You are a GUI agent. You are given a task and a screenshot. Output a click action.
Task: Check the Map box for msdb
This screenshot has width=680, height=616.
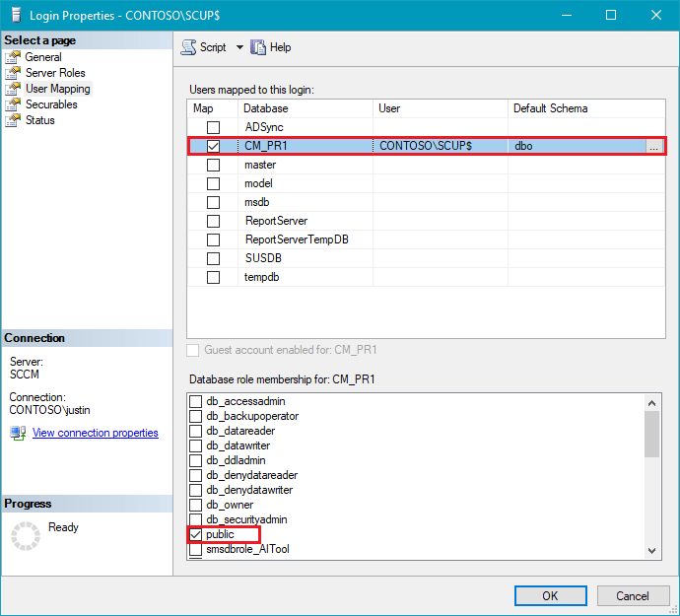click(213, 202)
